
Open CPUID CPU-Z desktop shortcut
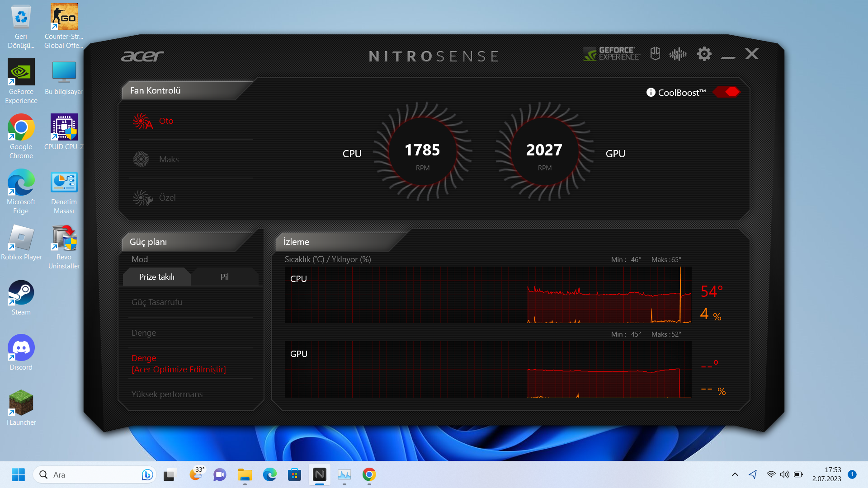tap(64, 132)
